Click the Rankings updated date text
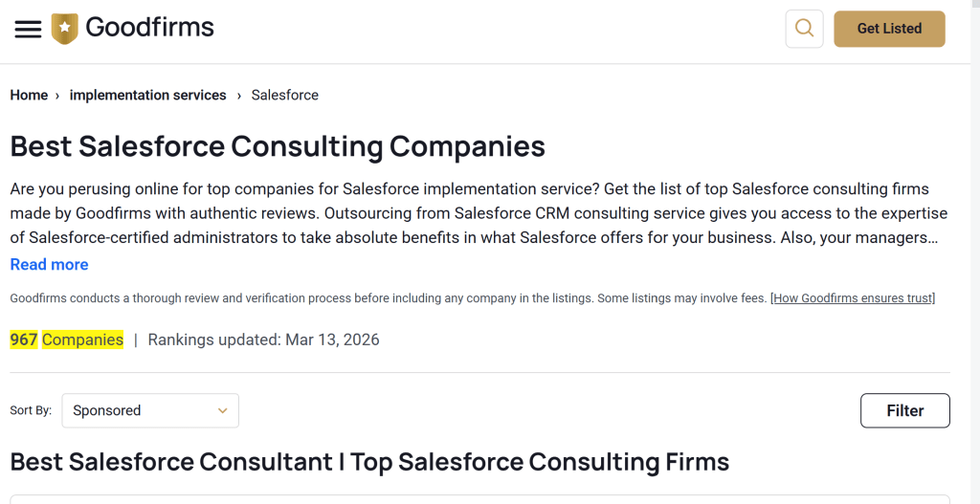Screen dimensions: 980x504 263,340
